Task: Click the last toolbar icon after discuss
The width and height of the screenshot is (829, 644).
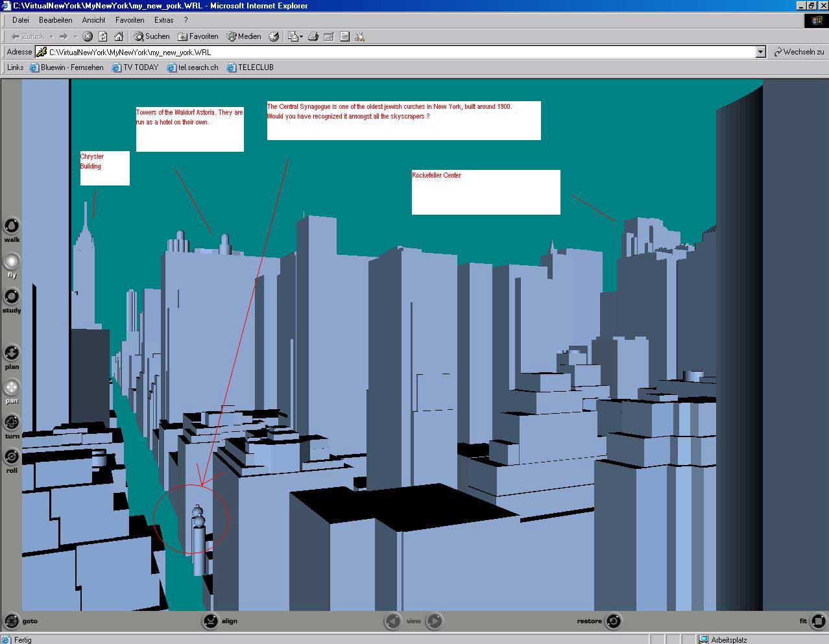Action: pos(360,36)
